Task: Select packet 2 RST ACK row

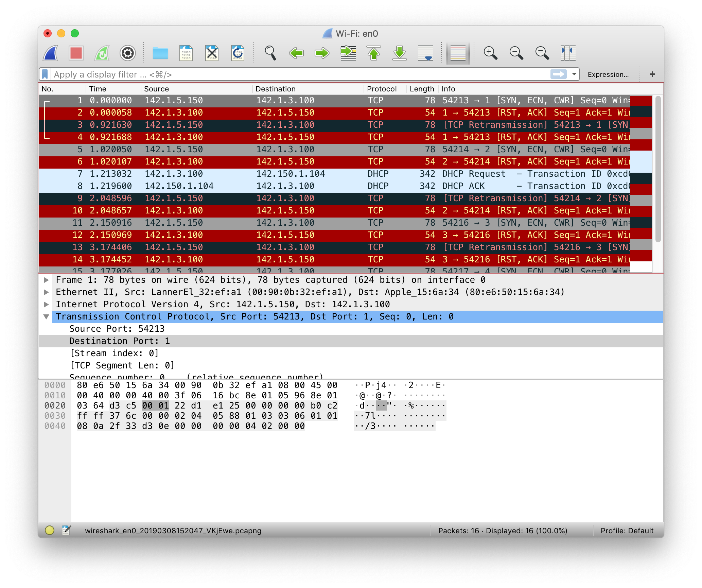Action: 334,113
